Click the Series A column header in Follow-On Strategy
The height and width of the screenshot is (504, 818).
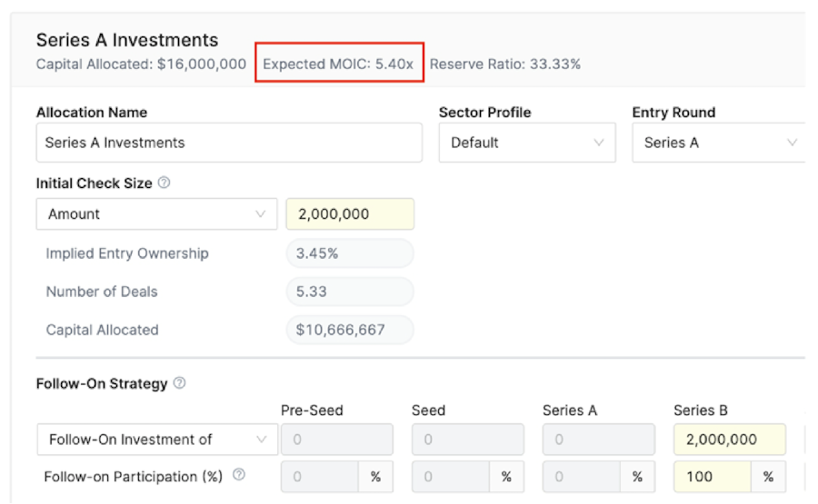tap(570, 410)
